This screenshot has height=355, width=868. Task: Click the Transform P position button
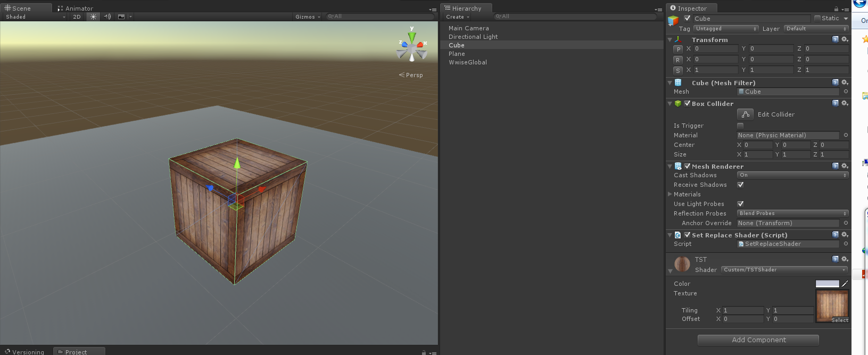[678, 49]
